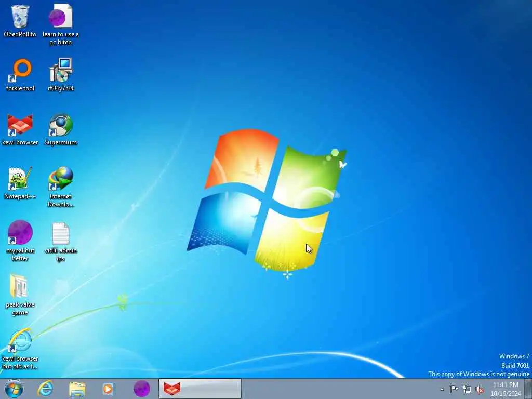Select the 'learn to use a pc' file icon

[x=60, y=16]
